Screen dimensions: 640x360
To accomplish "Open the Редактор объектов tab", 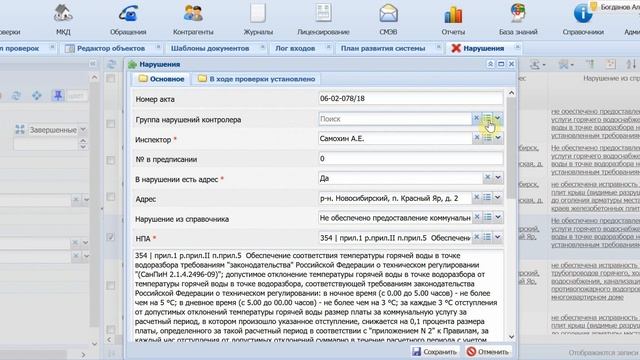I will 111,48.
